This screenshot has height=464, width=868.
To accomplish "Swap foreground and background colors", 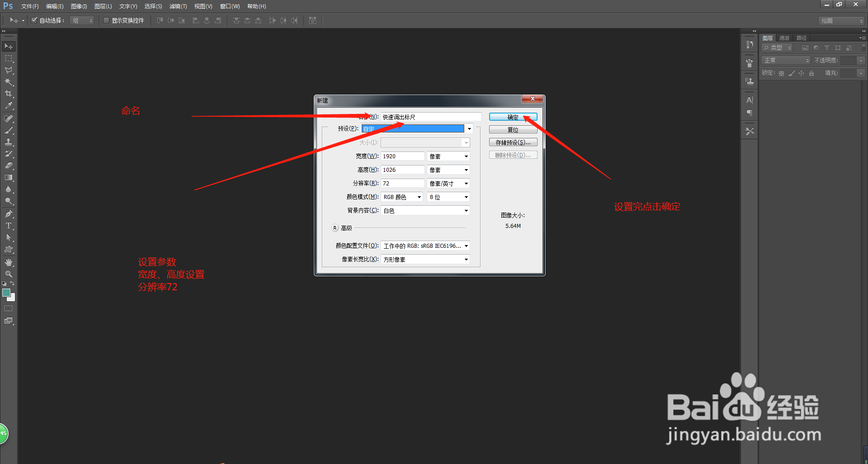I will (x=12, y=283).
